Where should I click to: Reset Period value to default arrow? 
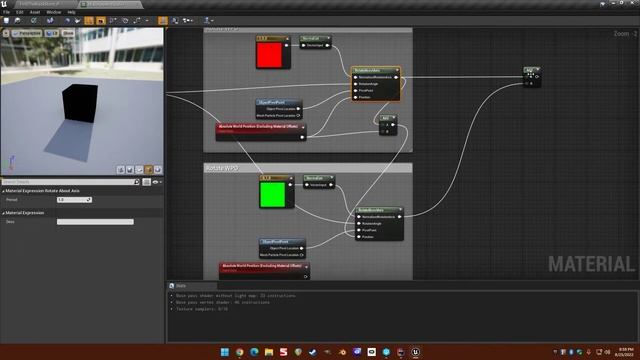coord(89,200)
